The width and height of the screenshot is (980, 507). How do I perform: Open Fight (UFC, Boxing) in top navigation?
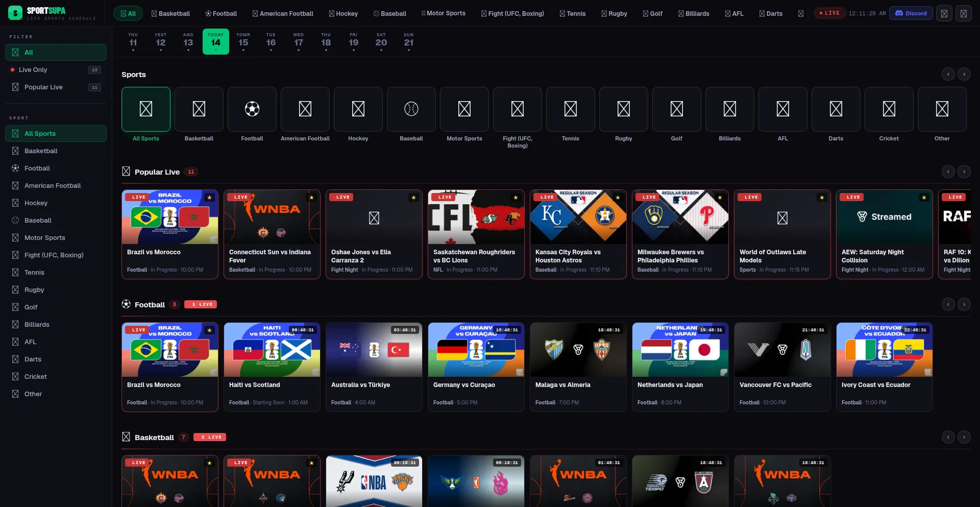512,14
